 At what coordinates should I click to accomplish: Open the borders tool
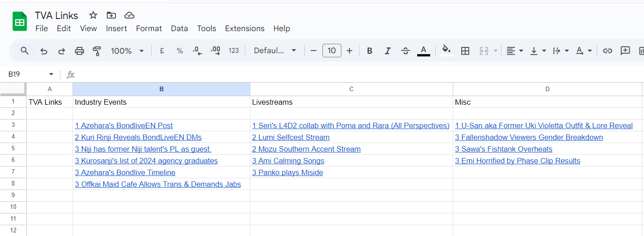pos(465,51)
